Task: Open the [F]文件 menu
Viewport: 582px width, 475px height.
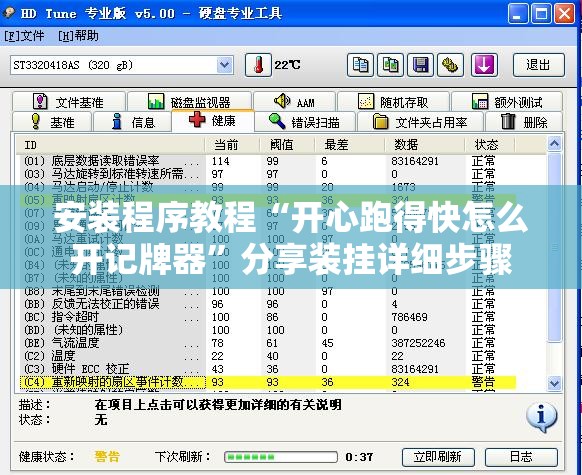Action: (x=24, y=36)
